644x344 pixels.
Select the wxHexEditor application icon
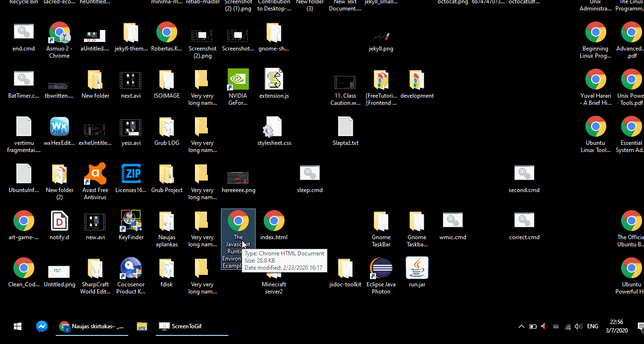pyautogui.click(x=59, y=127)
